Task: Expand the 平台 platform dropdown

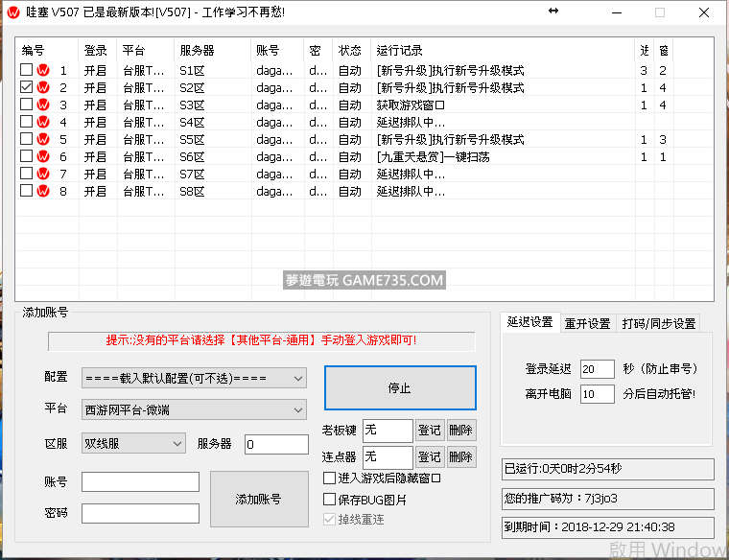Action: 194,410
